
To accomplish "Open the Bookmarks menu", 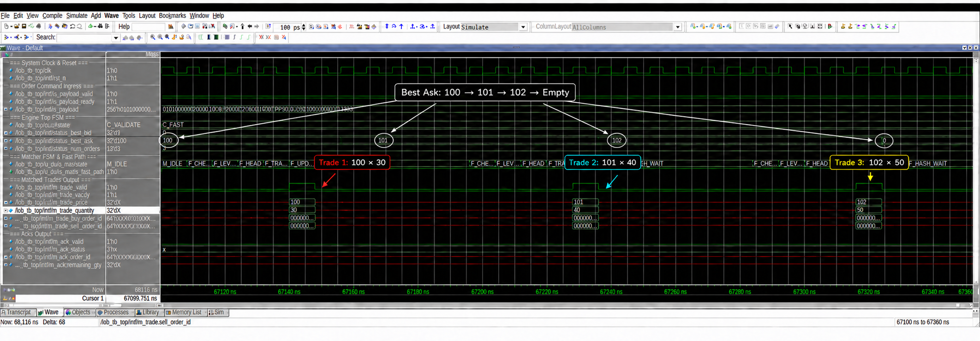I will point(172,16).
